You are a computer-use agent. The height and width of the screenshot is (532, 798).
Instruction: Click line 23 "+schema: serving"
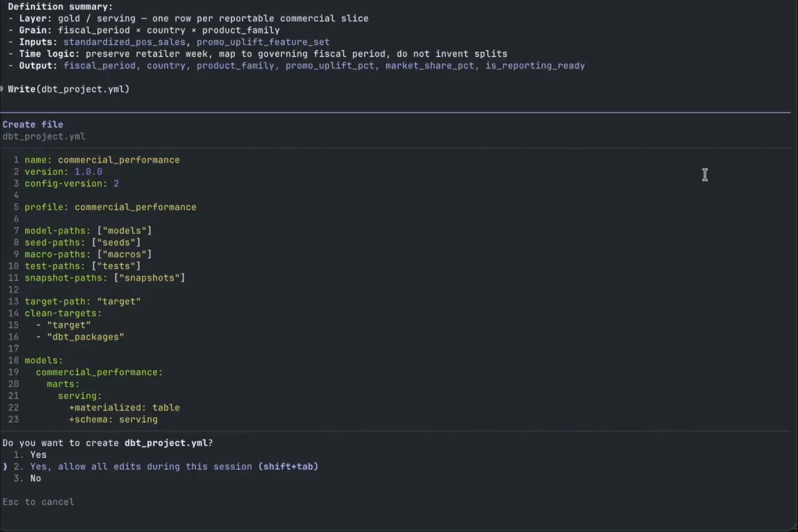coord(113,420)
